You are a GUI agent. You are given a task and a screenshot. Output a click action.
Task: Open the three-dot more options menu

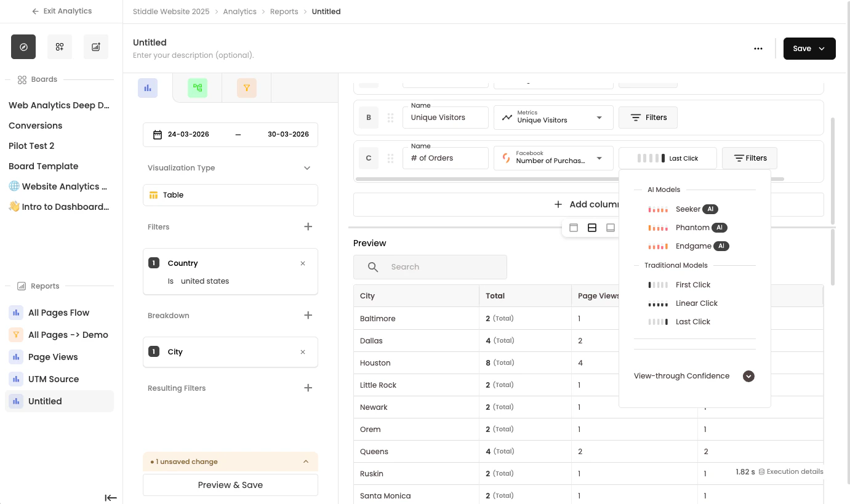(758, 49)
